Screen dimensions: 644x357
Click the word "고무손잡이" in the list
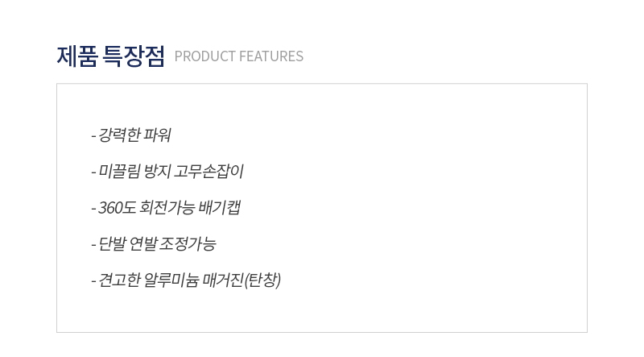point(208,171)
